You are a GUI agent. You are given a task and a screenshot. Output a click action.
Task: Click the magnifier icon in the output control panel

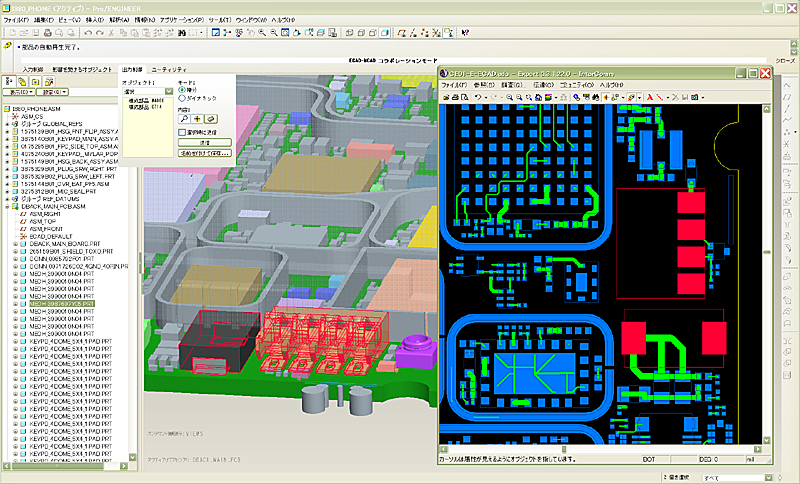pos(183,117)
